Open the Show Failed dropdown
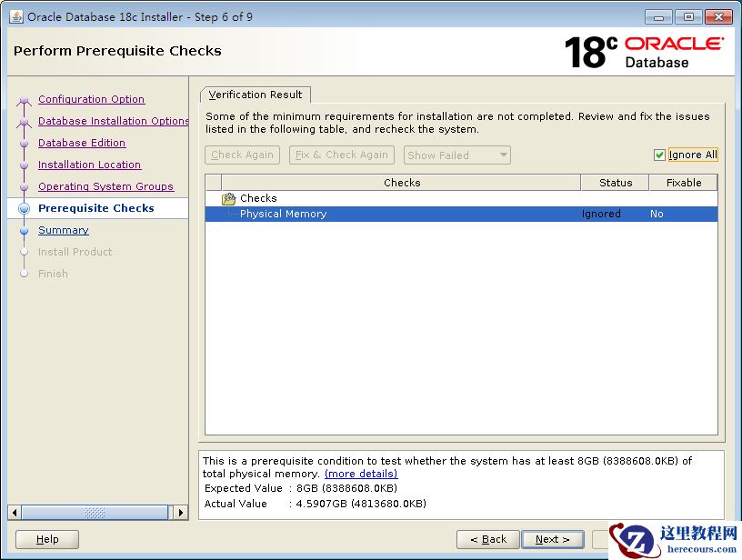742x560 pixels. pos(456,155)
